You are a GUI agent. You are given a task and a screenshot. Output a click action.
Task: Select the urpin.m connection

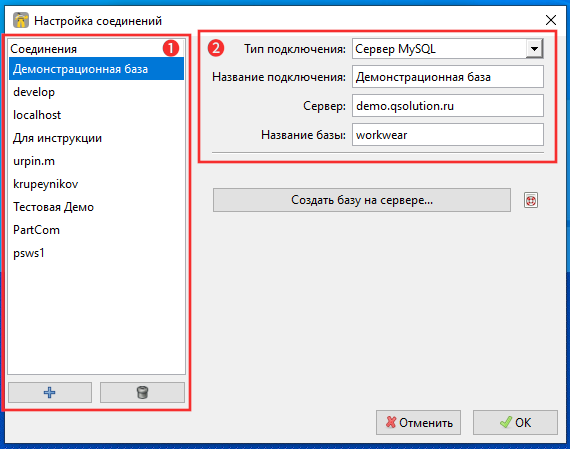pos(96,161)
